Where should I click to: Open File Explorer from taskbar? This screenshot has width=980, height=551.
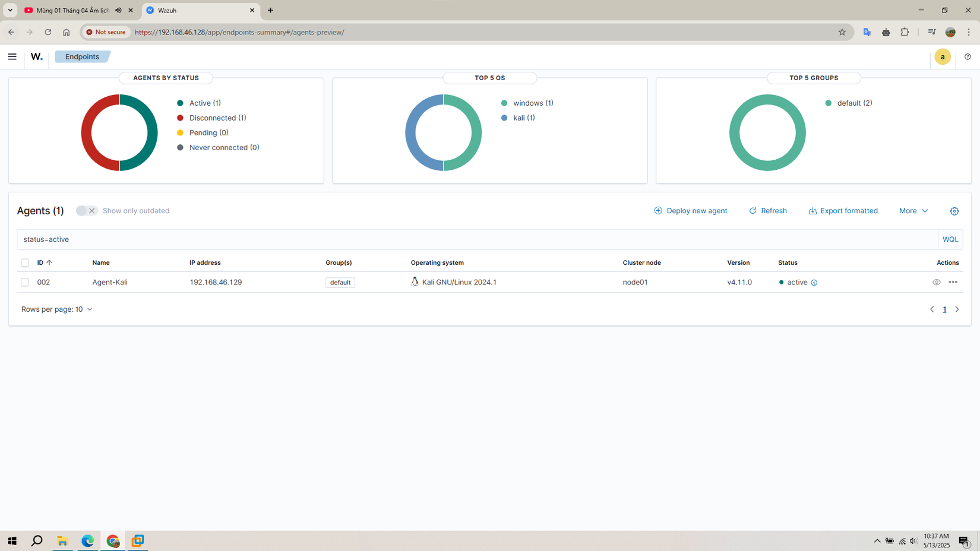pos(62,541)
